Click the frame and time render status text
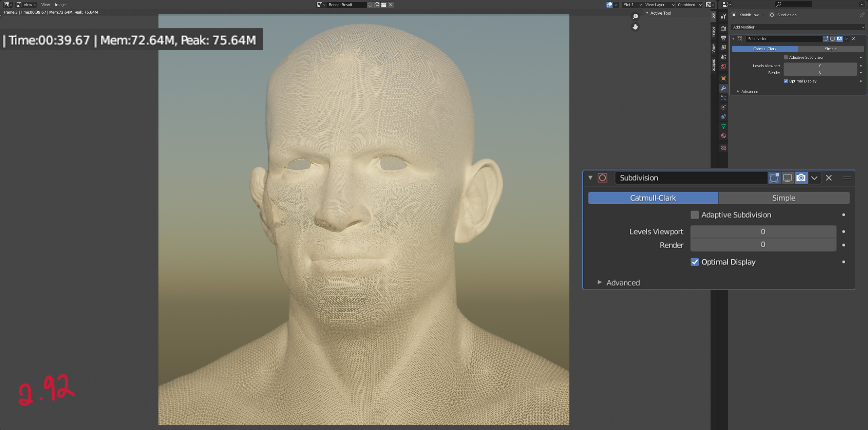The height and width of the screenshot is (430, 868). (x=51, y=12)
